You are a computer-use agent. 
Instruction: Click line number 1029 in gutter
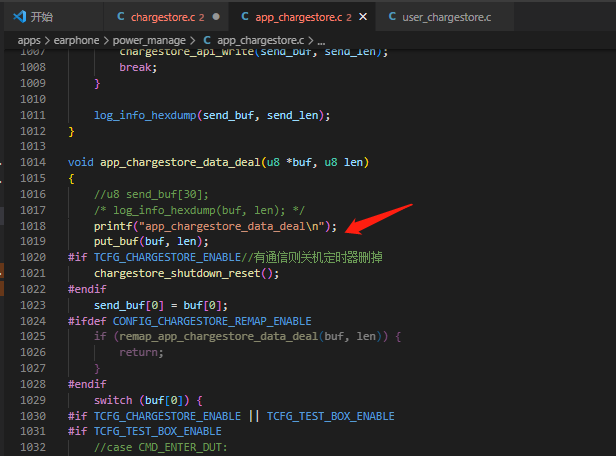[x=33, y=400]
